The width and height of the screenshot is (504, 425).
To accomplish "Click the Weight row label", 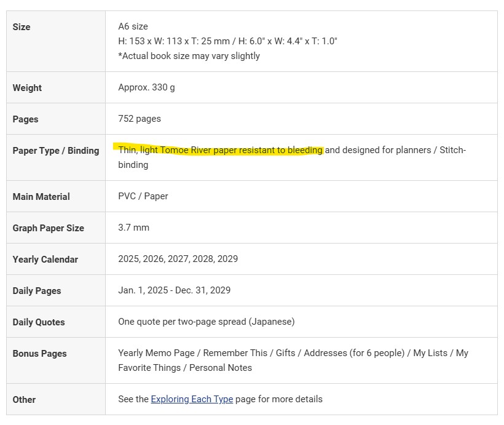I will (x=27, y=88).
